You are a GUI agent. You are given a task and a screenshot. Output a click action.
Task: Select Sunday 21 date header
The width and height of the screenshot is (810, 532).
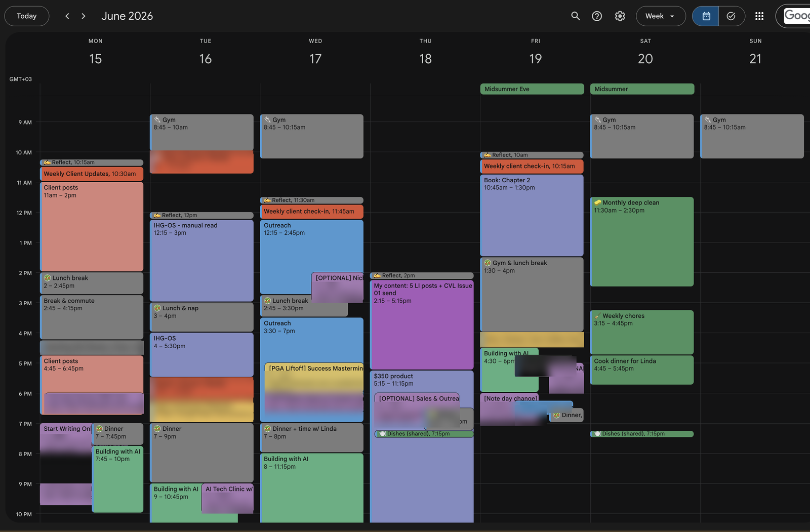[x=755, y=59]
